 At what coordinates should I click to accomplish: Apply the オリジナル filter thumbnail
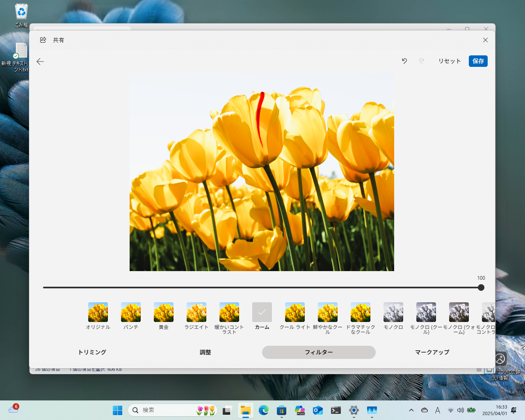point(98,313)
